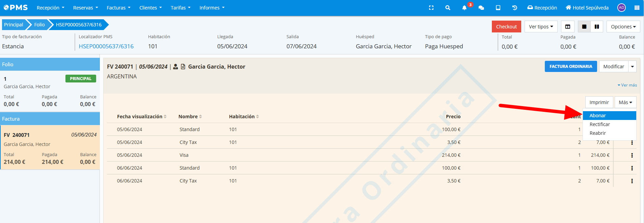Select the single-panel view toggle

[x=584, y=27]
